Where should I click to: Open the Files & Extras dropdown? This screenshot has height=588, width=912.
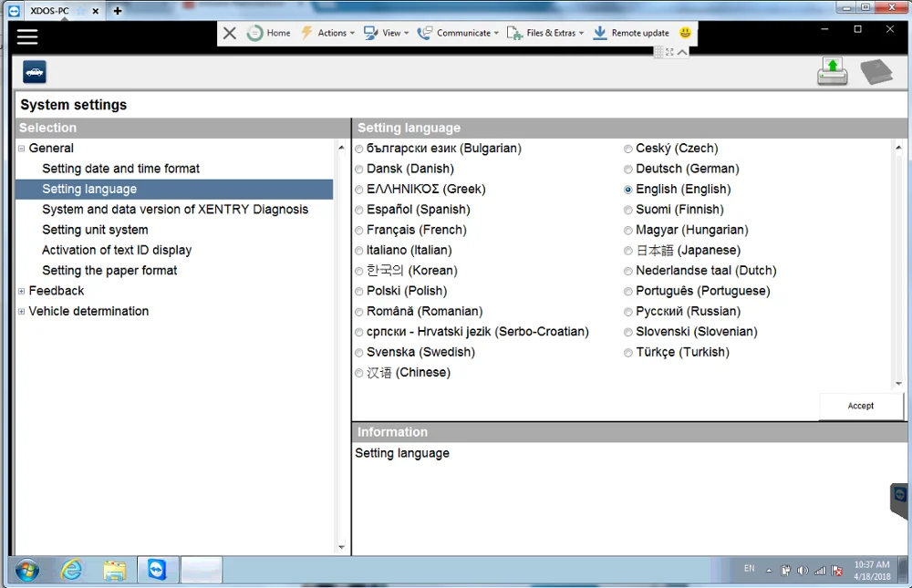[x=545, y=33]
